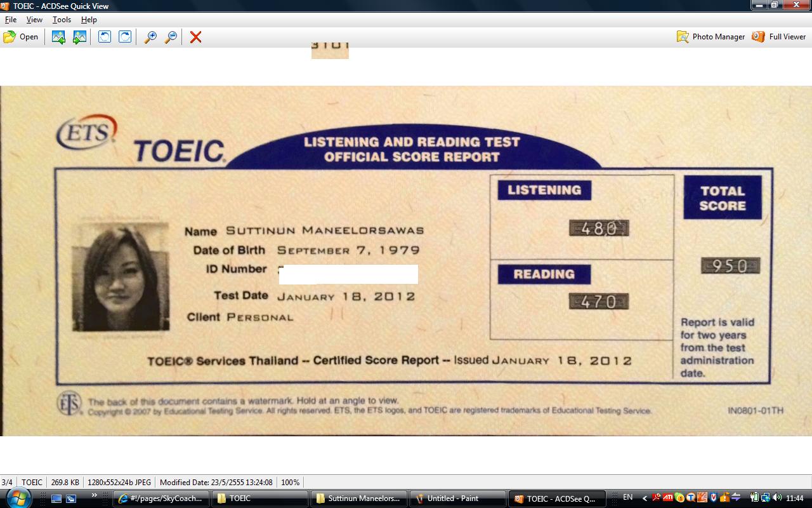The height and width of the screenshot is (508, 812).
Task: Click Show Desktop quick launch icon
Action: tap(56, 498)
